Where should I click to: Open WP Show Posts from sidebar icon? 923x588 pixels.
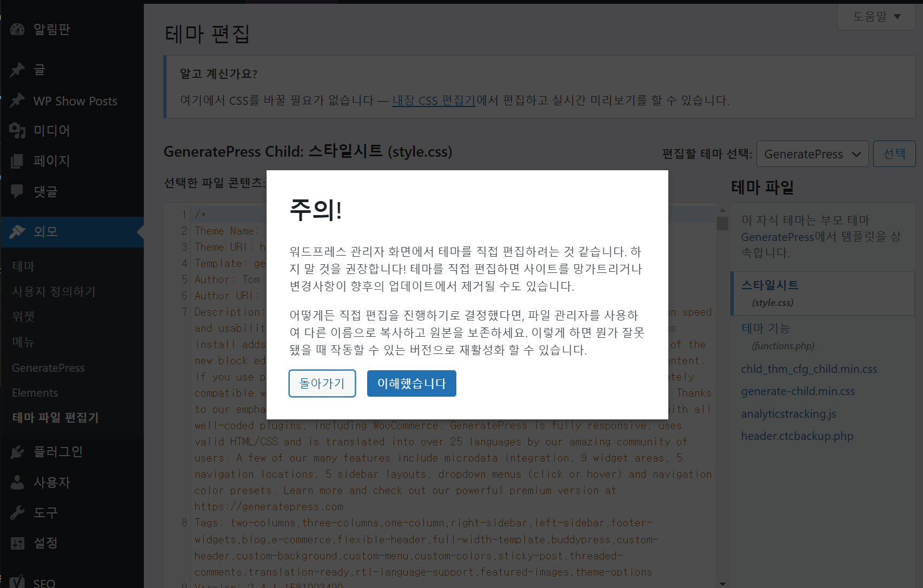coord(17,101)
